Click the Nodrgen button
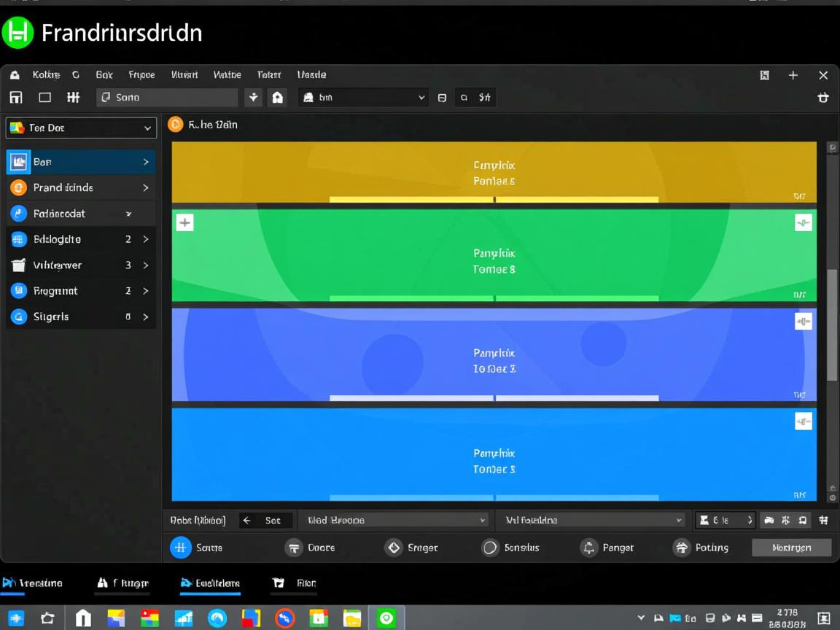 [x=791, y=548]
